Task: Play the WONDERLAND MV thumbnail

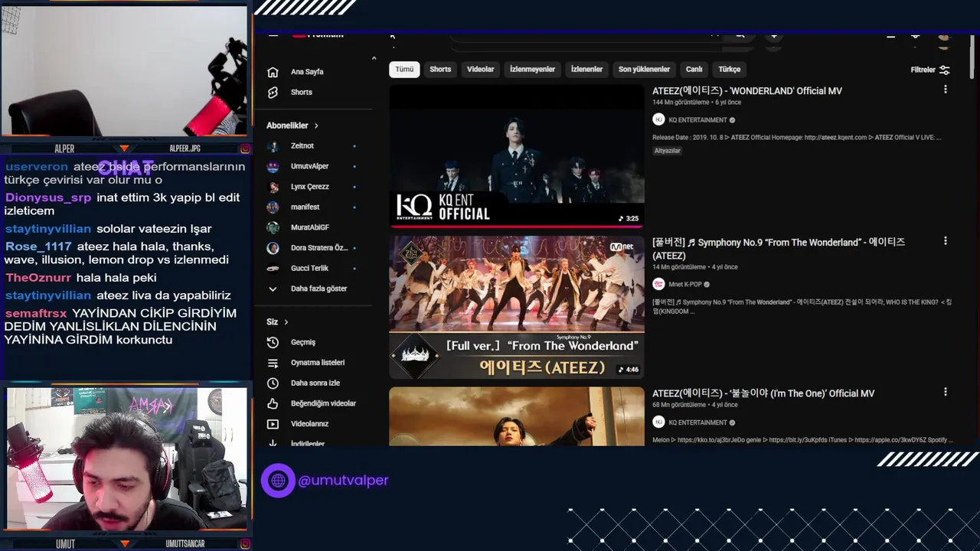Action: 517,156
